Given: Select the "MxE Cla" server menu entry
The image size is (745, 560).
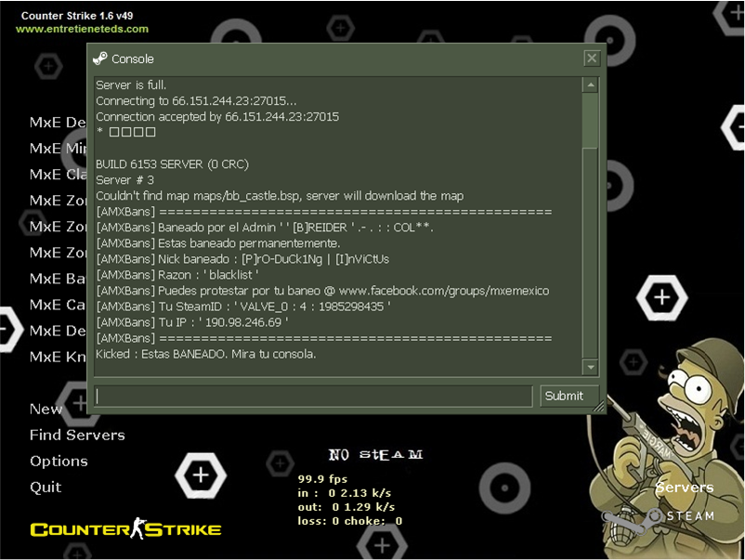Looking at the screenshot, I should [x=58, y=175].
